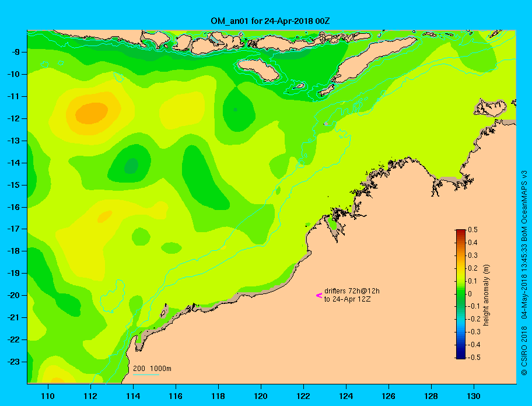Click latitude axis label '-15'
Screen dimensions: 532x406
(x=13, y=185)
